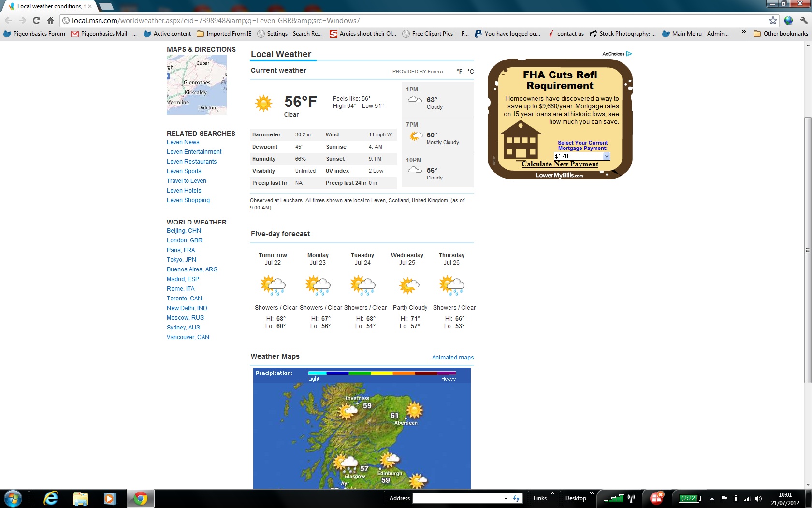Click the address bar URL field
Screen dimensions: 812x508
[x=416, y=20]
